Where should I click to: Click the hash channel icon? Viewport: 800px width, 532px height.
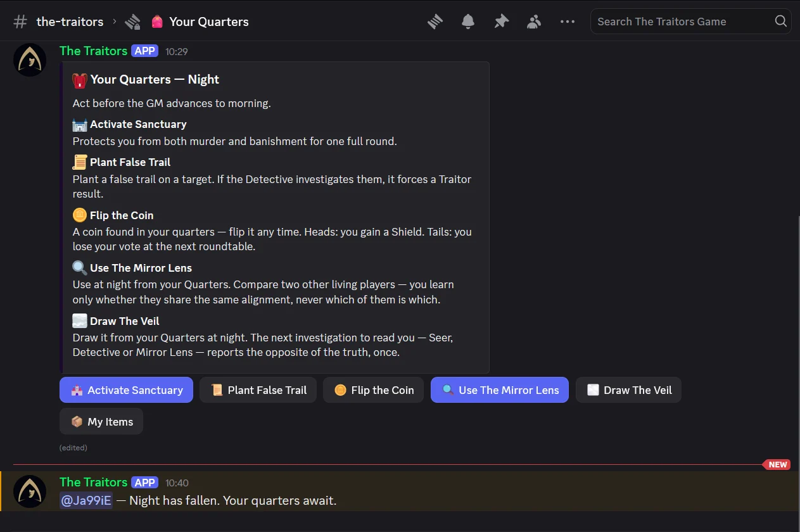[x=20, y=22]
